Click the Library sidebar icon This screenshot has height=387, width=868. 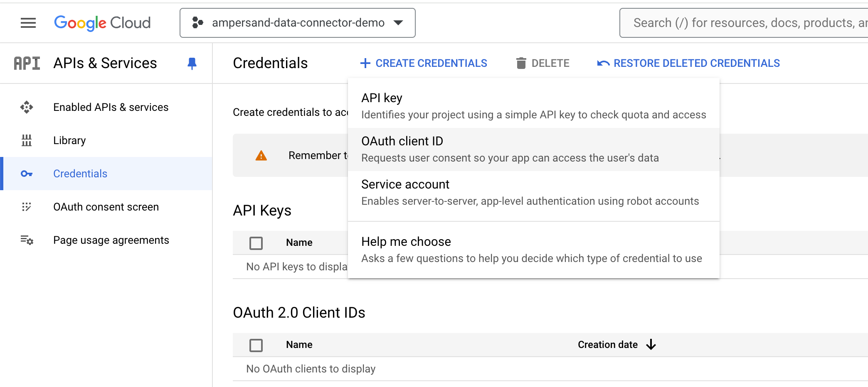tap(27, 140)
